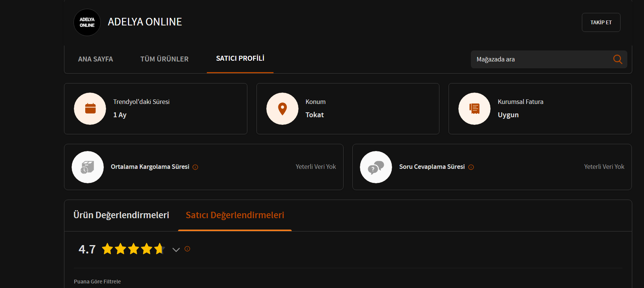Click the 'Konum' label
This screenshot has width=644, height=288.
[316, 102]
